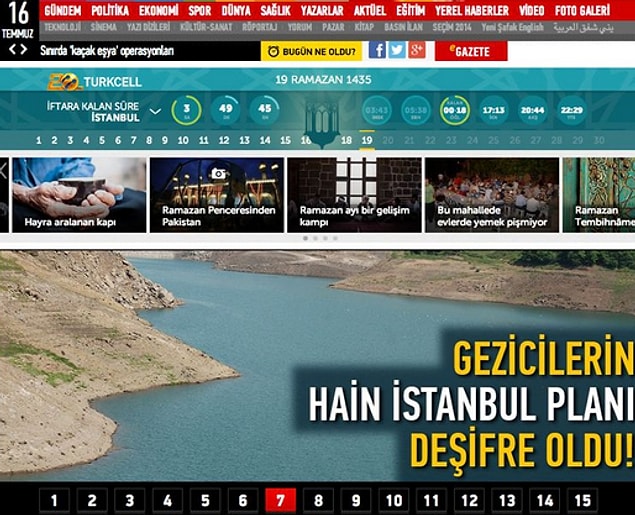Image resolution: width=635 pixels, height=515 pixels.
Task: Go to YORUM section
Action: point(300,28)
